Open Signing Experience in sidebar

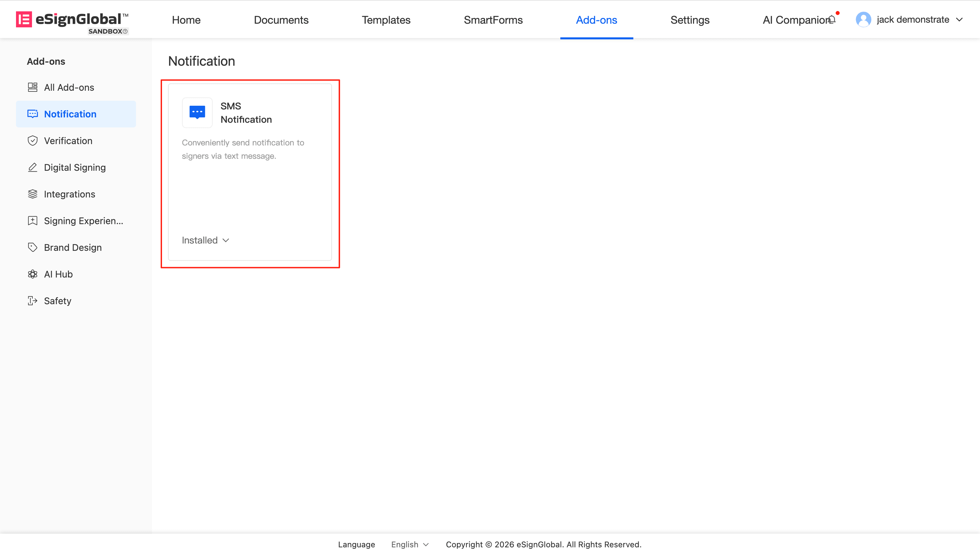(x=83, y=221)
